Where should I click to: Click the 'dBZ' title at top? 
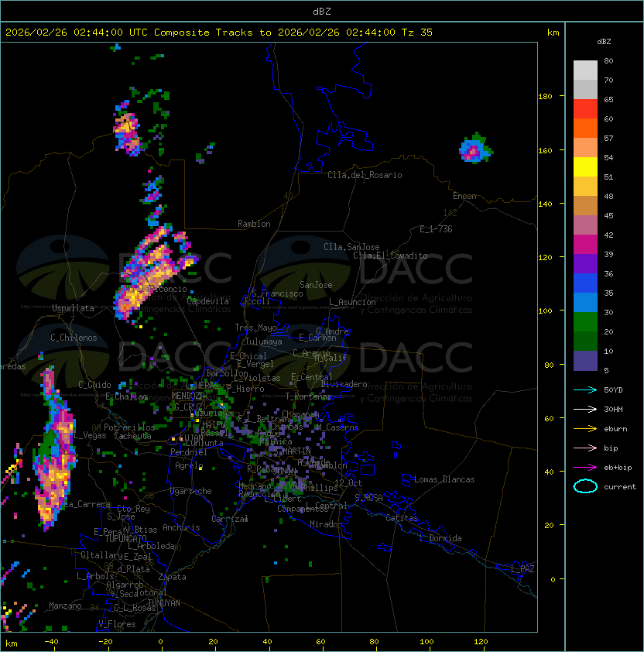322,12
